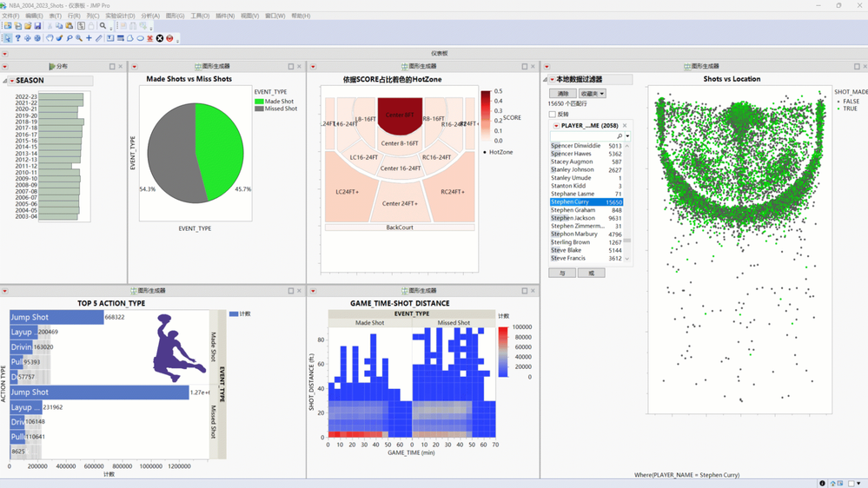Remove the PLAYER_NAME filter with its X
Viewport: 868px width, 488px height.
[625, 126]
